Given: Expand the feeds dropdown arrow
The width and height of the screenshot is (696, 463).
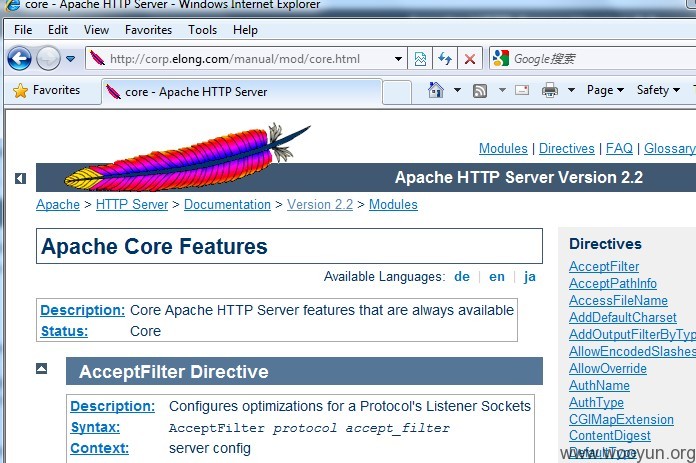Looking at the screenshot, I should coord(502,90).
